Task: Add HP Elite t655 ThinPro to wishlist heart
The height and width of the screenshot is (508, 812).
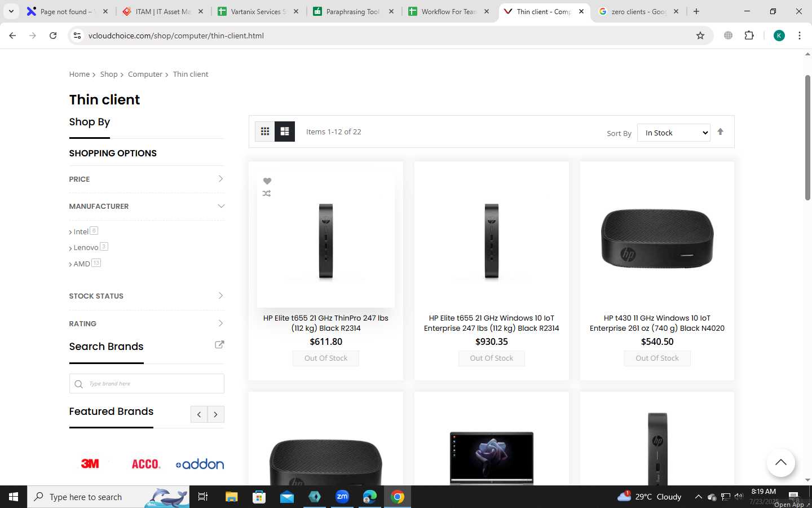Action: [x=267, y=181]
